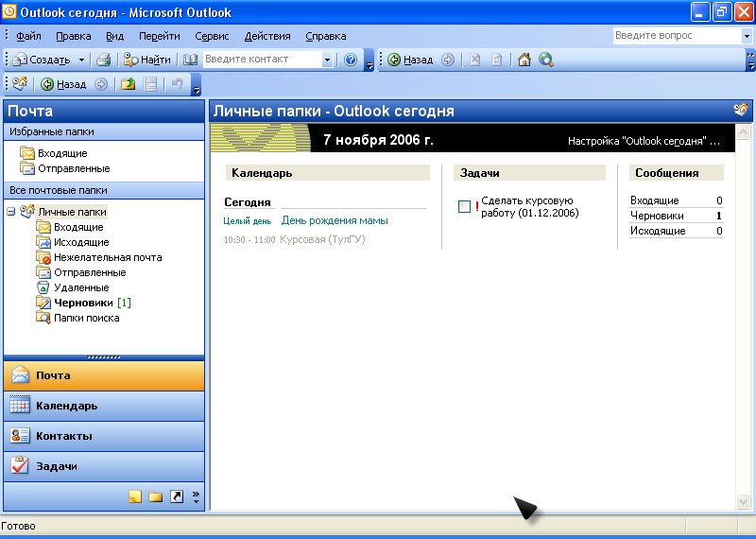Image resolution: width=756 pixels, height=539 pixels.
Task: Open Черновики link in Сообщения
Action: click(x=657, y=216)
